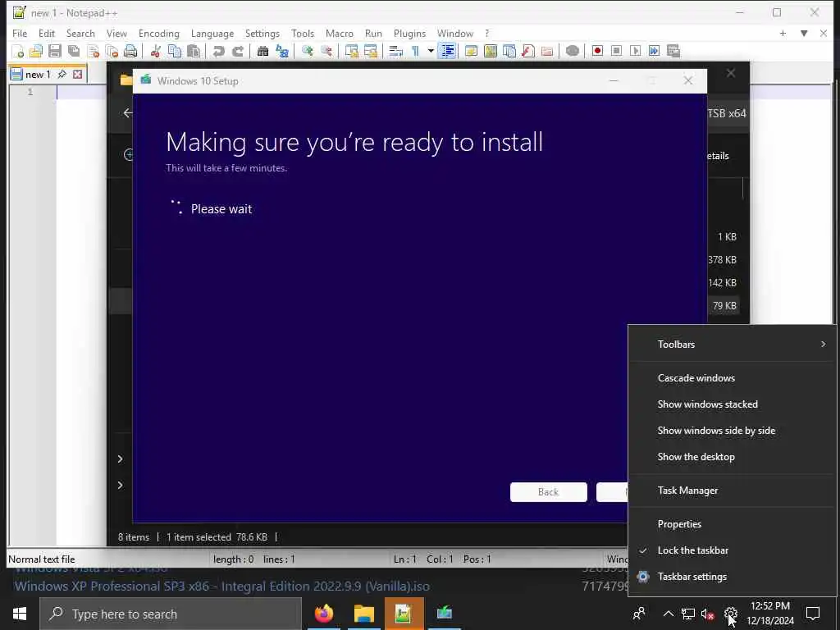Click the Stop Recording macro square icon

pos(617,51)
